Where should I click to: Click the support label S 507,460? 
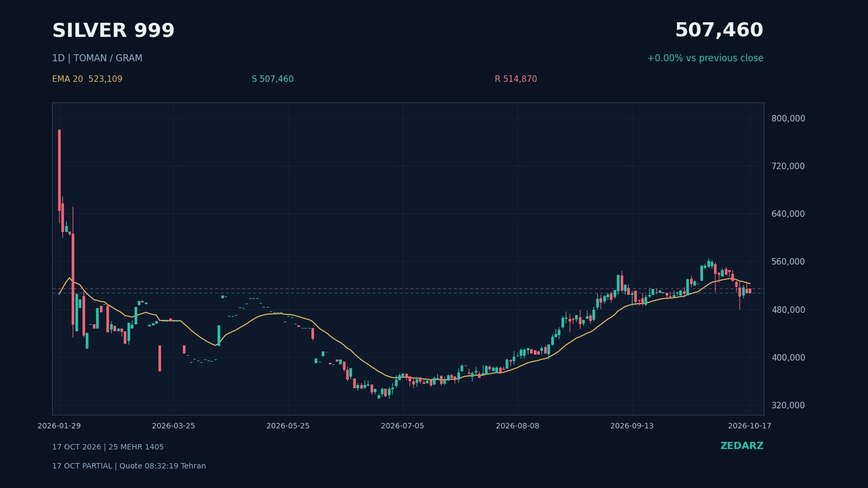(272, 79)
